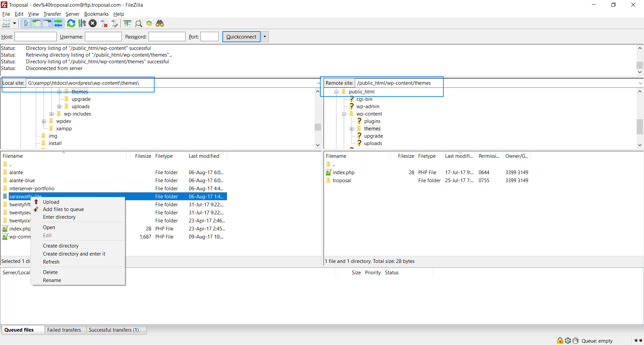
Task: Toggle the local directory tree display
Action: tap(36, 23)
